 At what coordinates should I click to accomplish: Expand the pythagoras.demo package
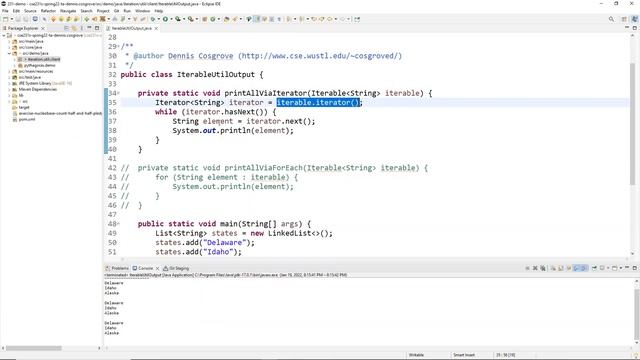[15, 65]
